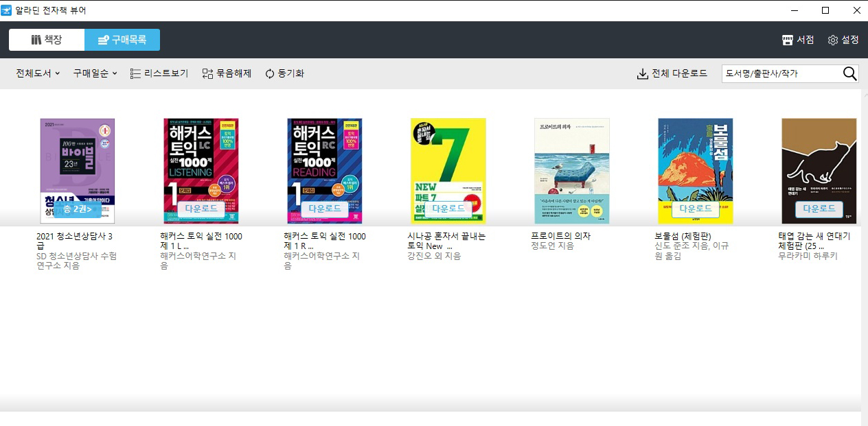Minimize the viewer window
Viewport: 868px width, 426px height.
coord(794,10)
